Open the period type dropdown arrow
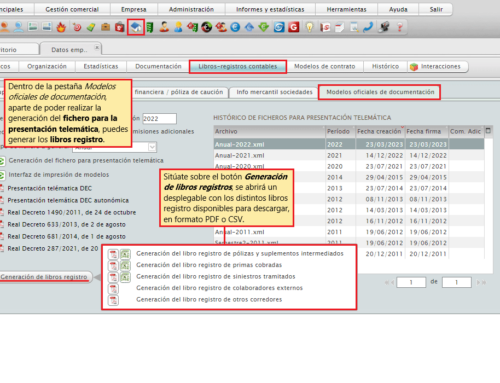500x383 pixels. point(152,147)
